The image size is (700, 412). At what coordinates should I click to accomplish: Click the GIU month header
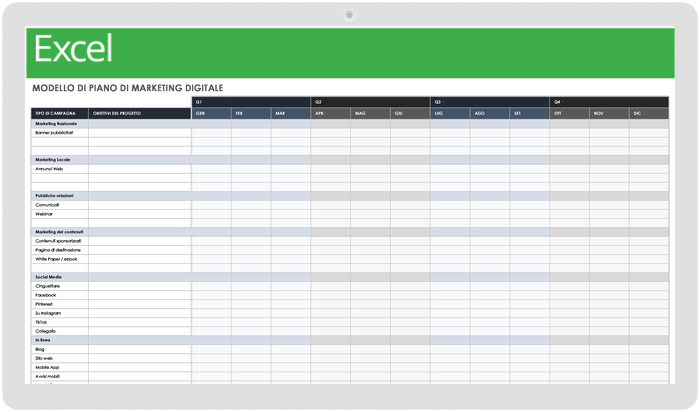(x=410, y=113)
